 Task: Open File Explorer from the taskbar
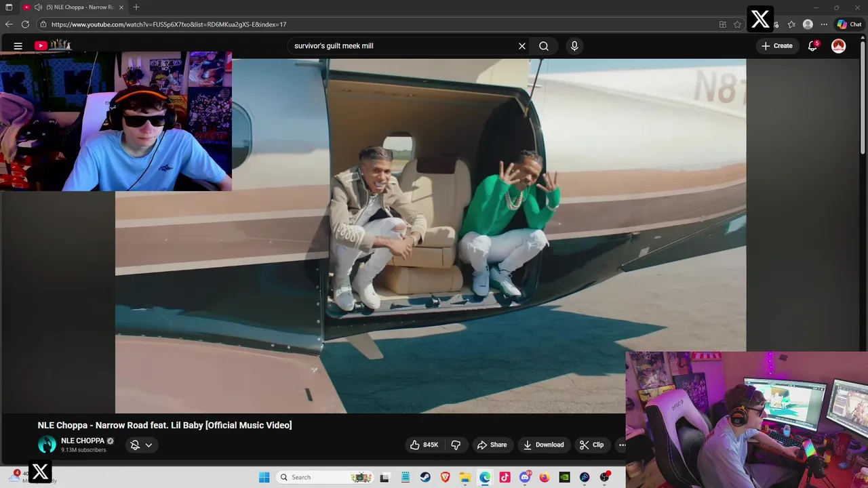465,477
